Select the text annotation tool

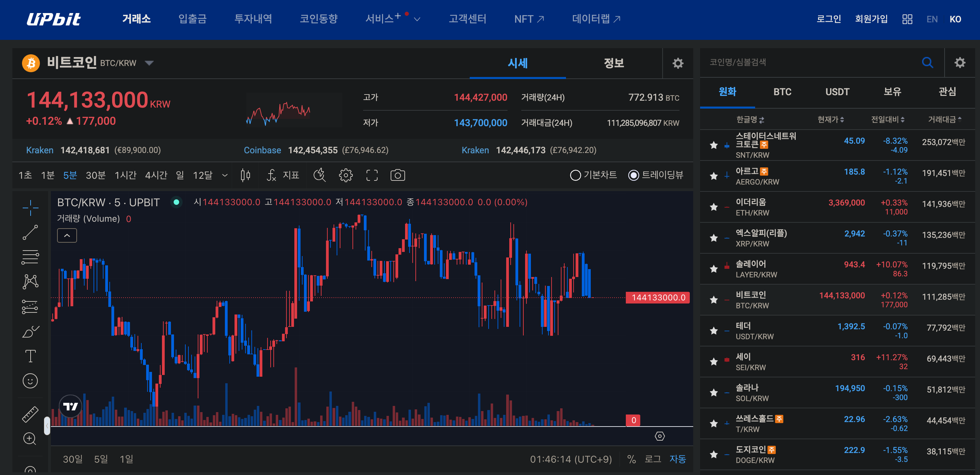pyautogui.click(x=30, y=356)
